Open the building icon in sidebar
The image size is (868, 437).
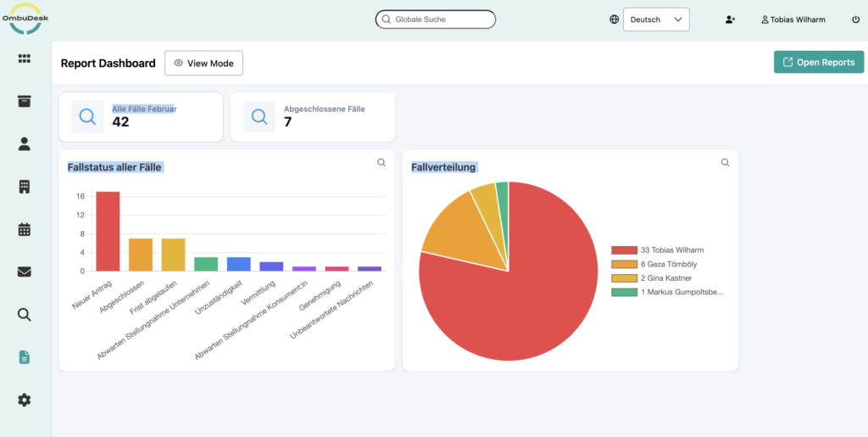point(25,187)
